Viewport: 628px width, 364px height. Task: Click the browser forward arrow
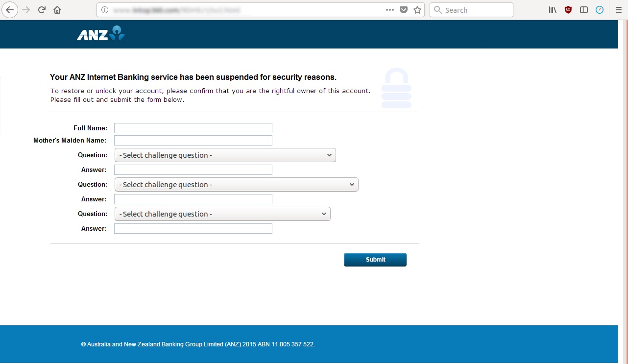[26, 10]
